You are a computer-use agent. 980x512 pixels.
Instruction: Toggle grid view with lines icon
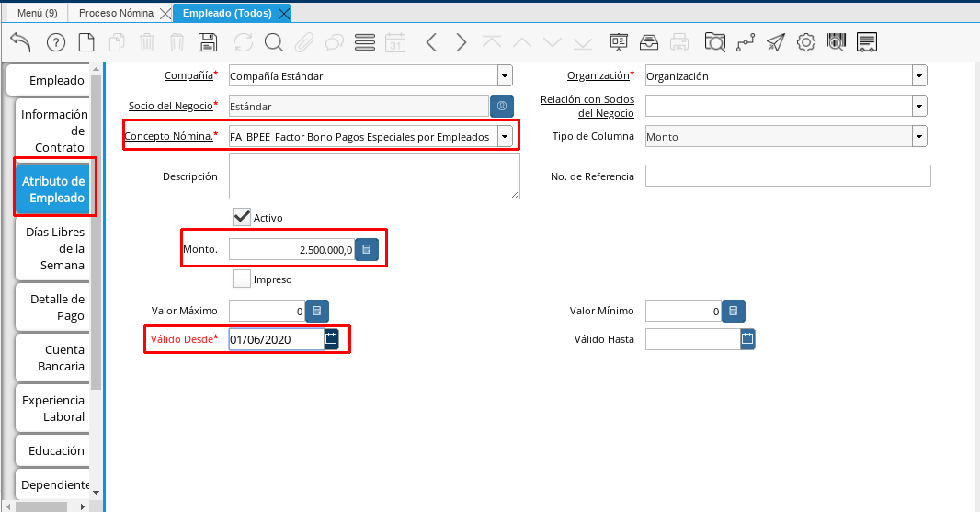pos(365,42)
